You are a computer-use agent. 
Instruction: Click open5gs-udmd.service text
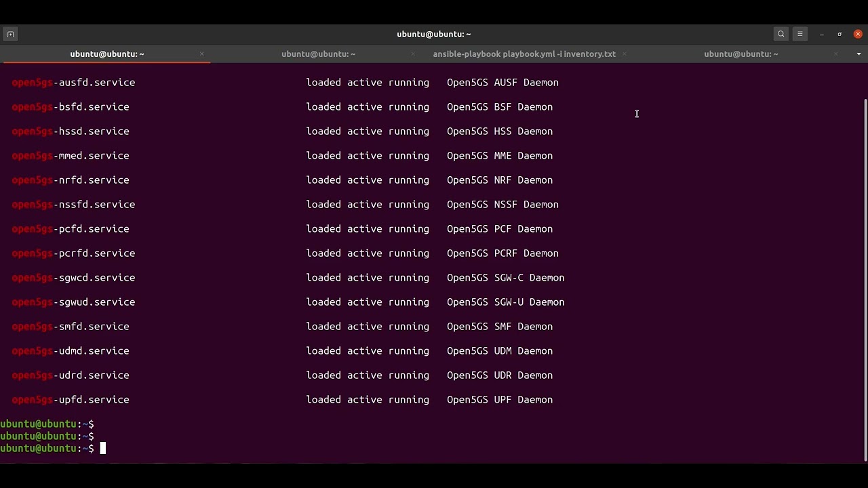71,351
